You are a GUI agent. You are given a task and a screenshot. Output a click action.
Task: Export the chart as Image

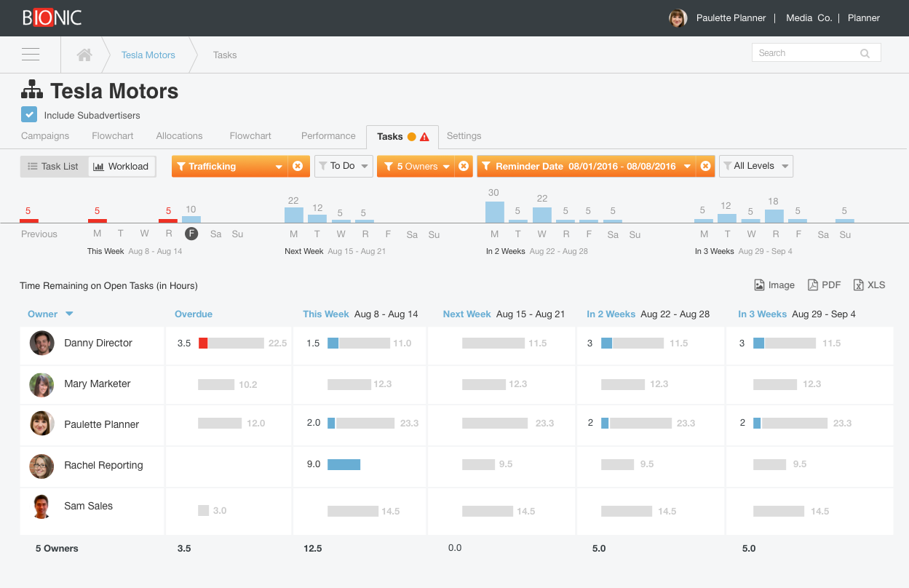point(774,285)
